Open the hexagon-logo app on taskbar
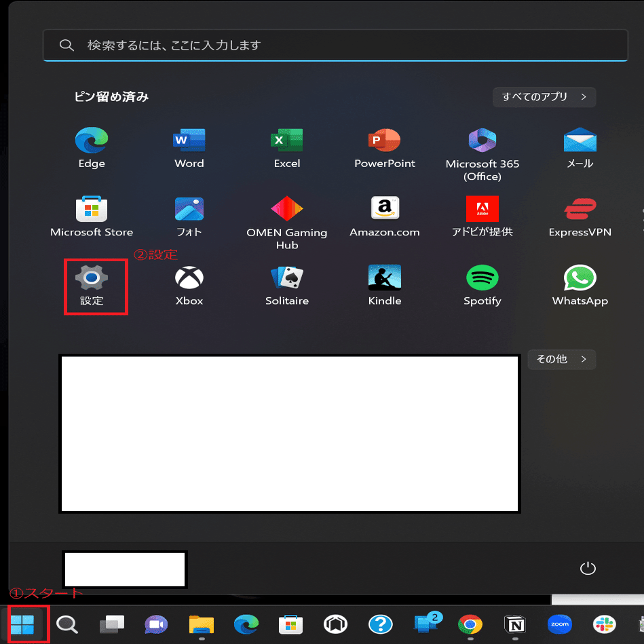Image resolution: width=644 pixels, height=644 pixels. [x=335, y=625]
